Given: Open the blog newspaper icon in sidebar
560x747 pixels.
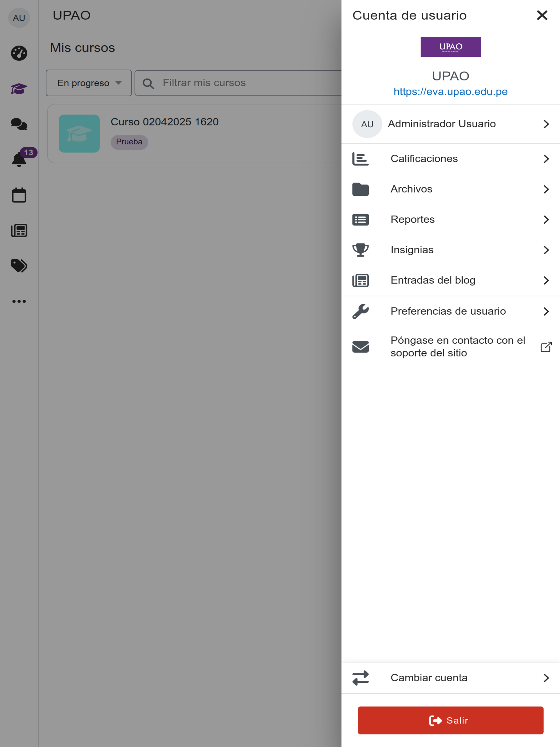Looking at the screenshot, I should [x=19, y=230].
